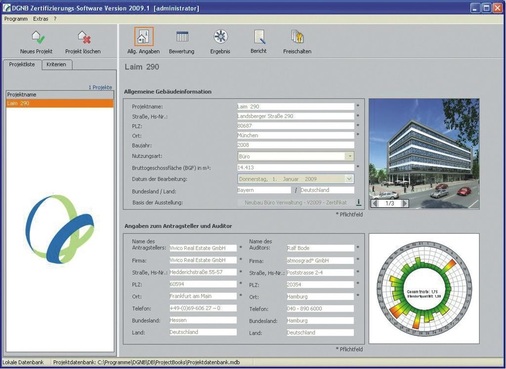Click the application icon in title bar

[6, 8]
